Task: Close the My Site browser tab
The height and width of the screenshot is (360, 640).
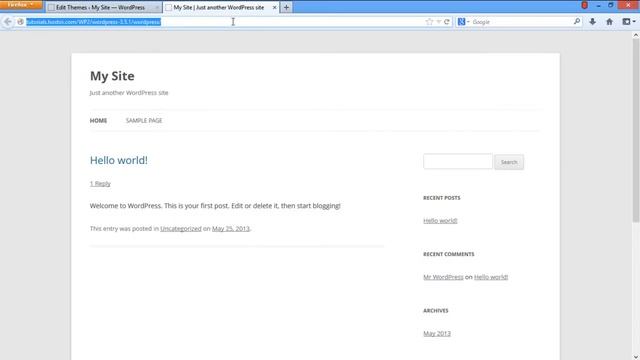Action: click(x=274, y=7)
